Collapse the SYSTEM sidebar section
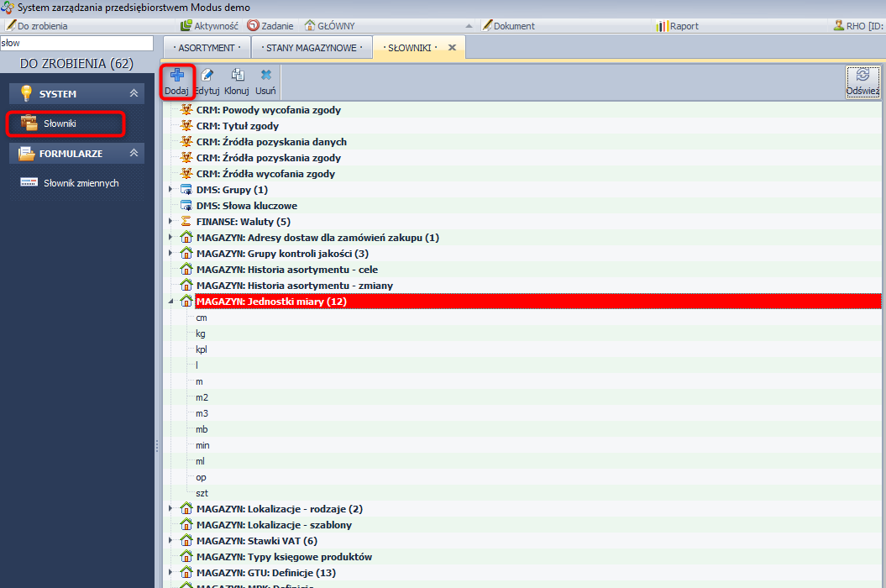The image size is (886, 588). (133, 94)
